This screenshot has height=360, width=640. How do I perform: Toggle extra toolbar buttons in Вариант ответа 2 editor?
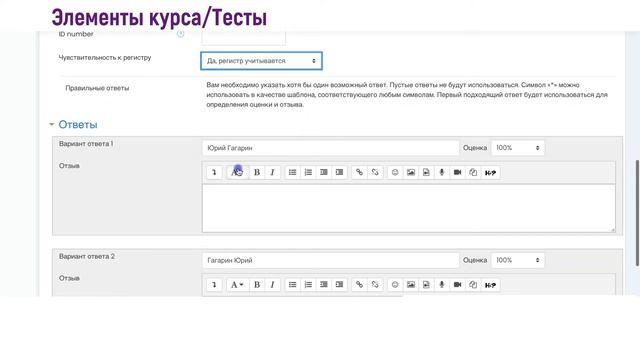pyautogui.click(x=214, y=284)
